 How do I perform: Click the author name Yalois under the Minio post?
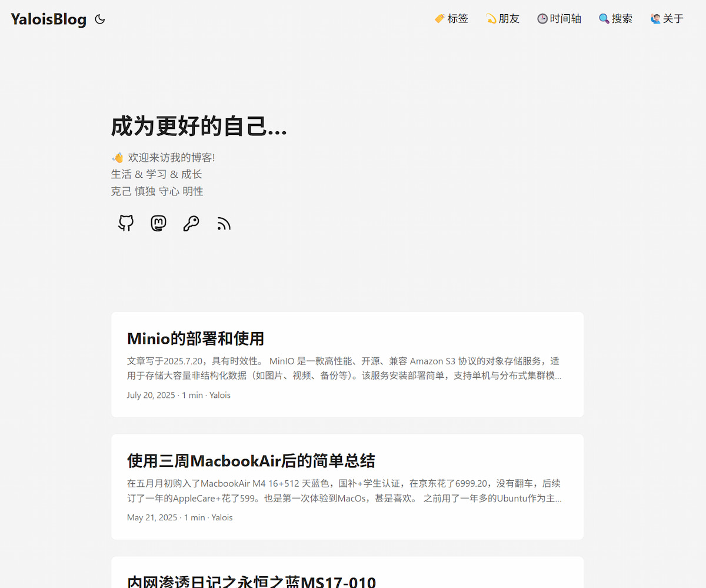point(219,395)
